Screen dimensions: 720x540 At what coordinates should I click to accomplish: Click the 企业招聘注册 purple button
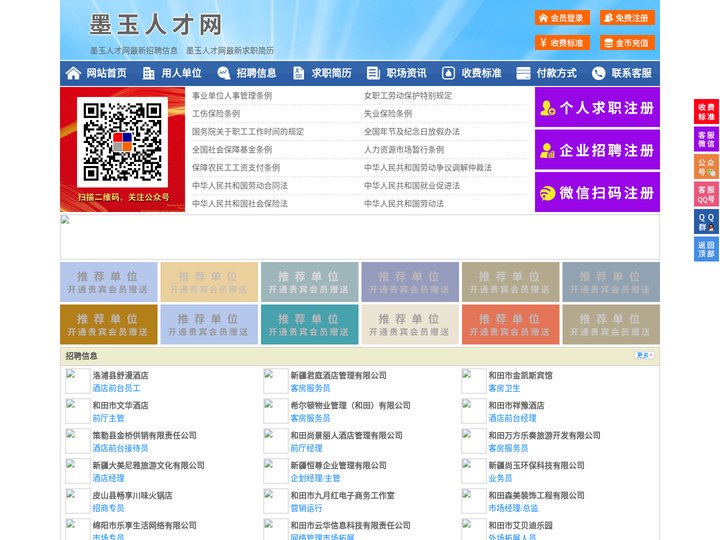pyautogui.click(x=597, y=150)
